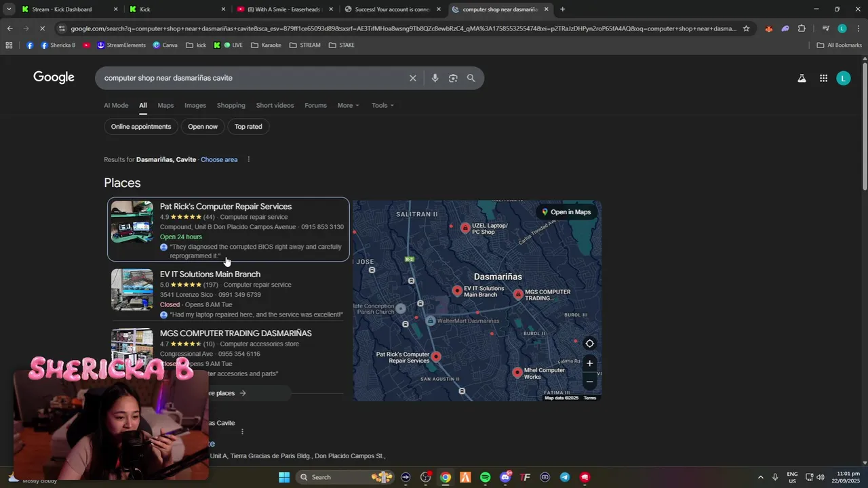
Task: Click the browser address bar URL
Action: point(403,28)
